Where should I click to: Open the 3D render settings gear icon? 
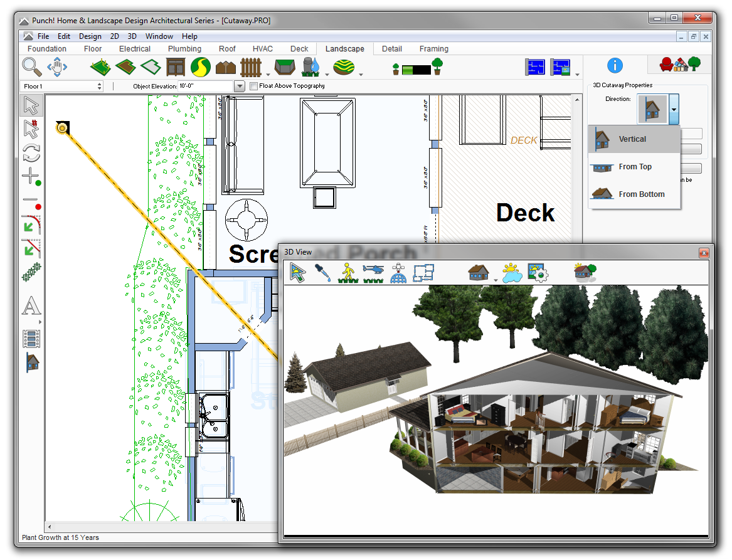click(x=538, y=273)
